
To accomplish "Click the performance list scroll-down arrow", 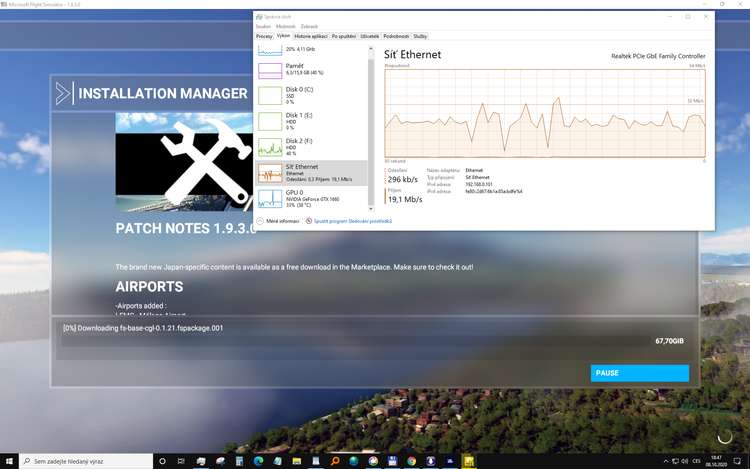I will pyautogui.click(x=371, y=208).
